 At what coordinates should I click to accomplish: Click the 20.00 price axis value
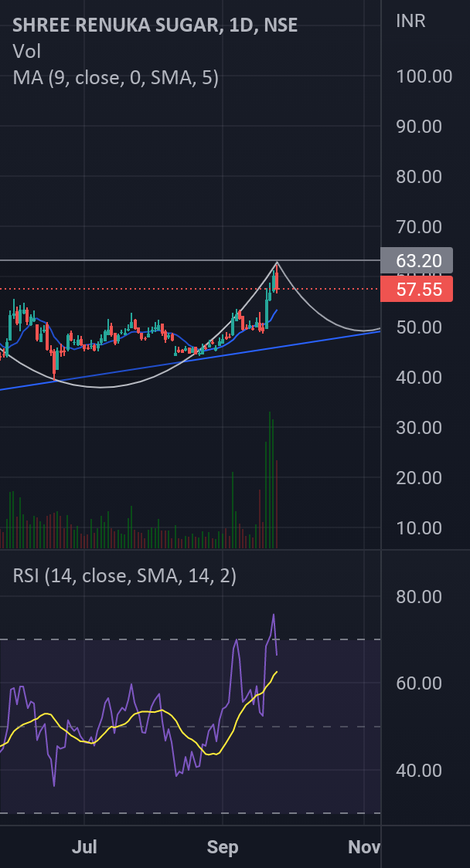(x=419, y=478)
